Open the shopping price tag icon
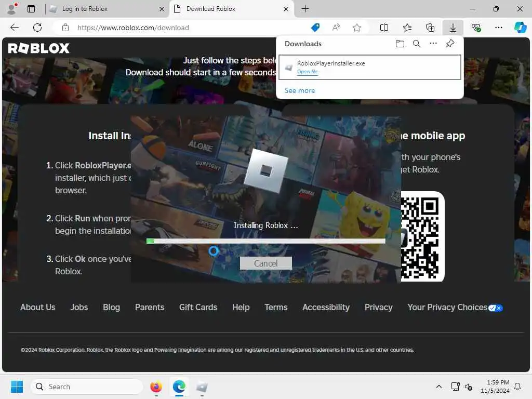532x399 pixels. 315,28
